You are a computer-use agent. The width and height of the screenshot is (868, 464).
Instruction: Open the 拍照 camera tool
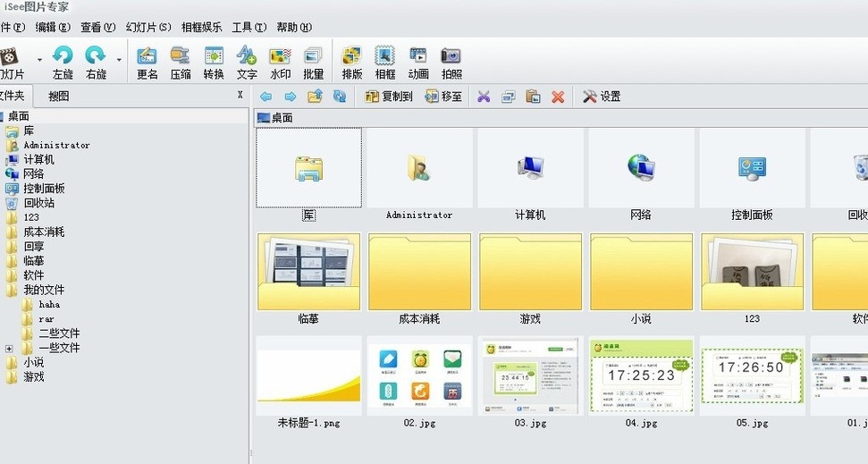pyautogui.click(x=451, y=63)
